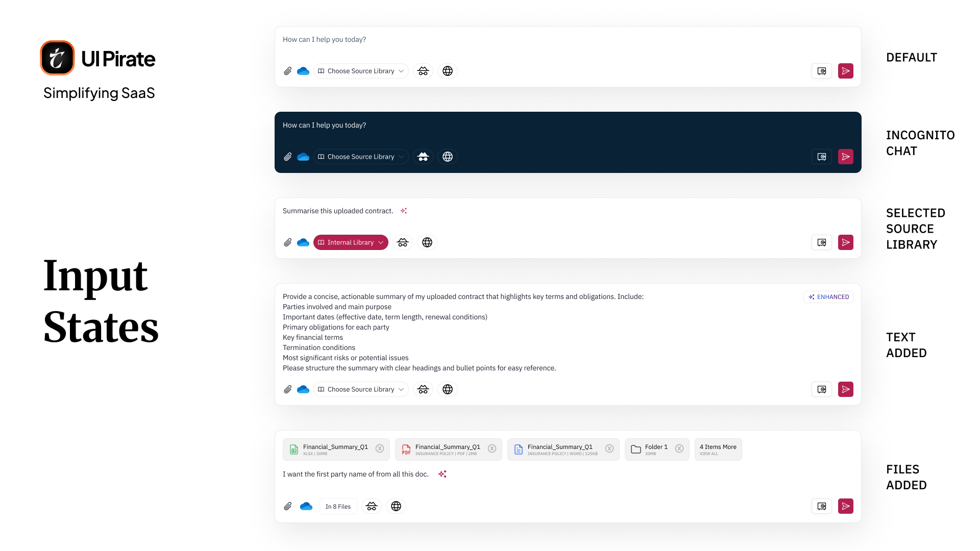Remove the WORD Financial_Summary_Q1 file chip
This screenshot has height=551, width=980.
tap(609, 448)
